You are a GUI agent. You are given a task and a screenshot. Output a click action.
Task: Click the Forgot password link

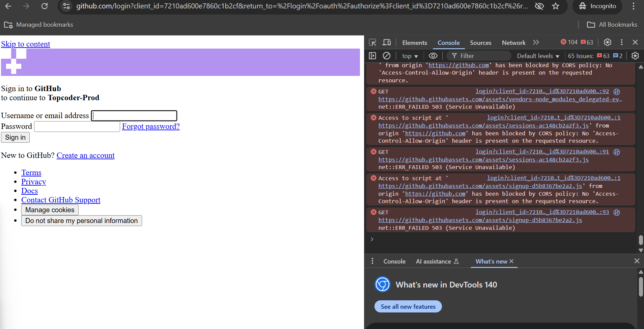tap(151, 127)
